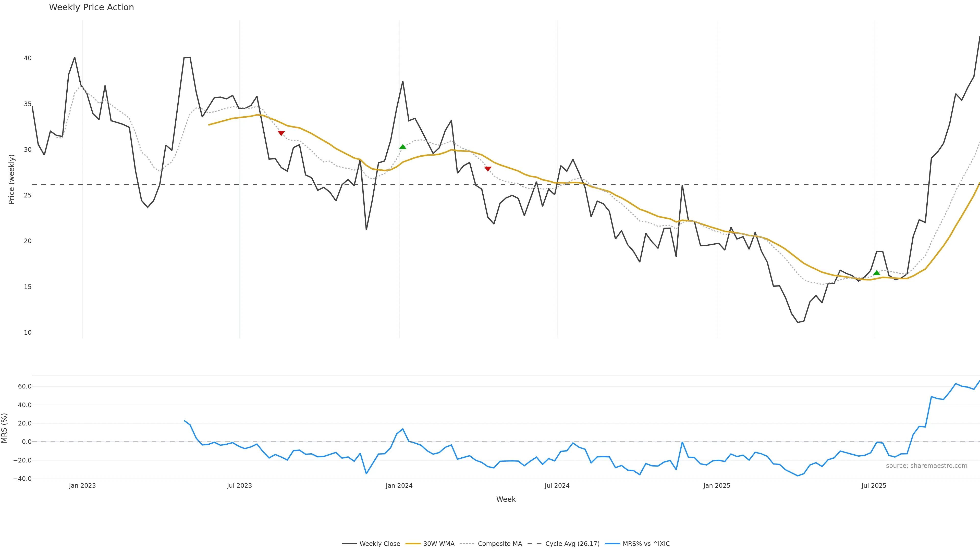Viewport: 980px width, 551px height.
Task: Click the Price (weekly) y-axis title
Action: pyautogui.click(x=11, y=179)
